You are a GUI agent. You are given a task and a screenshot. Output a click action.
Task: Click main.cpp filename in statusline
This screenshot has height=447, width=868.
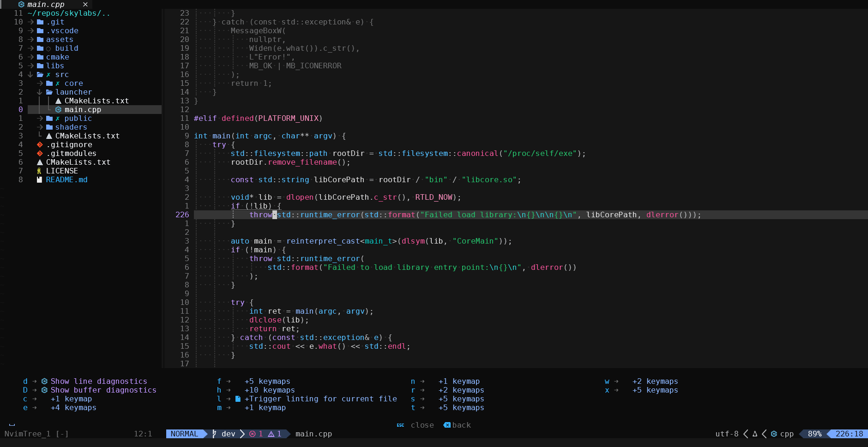coord(313,434)
